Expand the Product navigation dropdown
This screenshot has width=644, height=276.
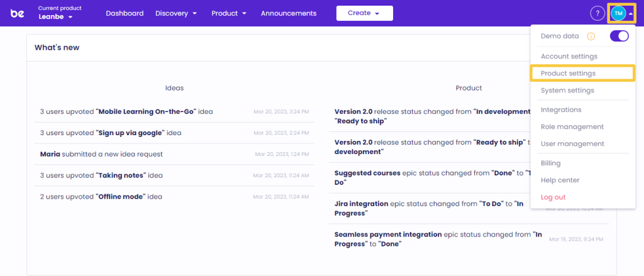point(228,13)
